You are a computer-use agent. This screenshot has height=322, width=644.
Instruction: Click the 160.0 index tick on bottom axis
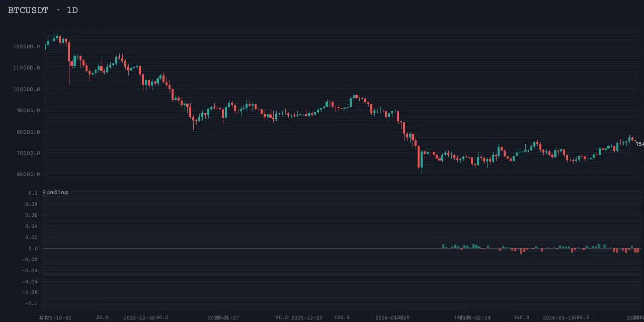click(521, 317)
